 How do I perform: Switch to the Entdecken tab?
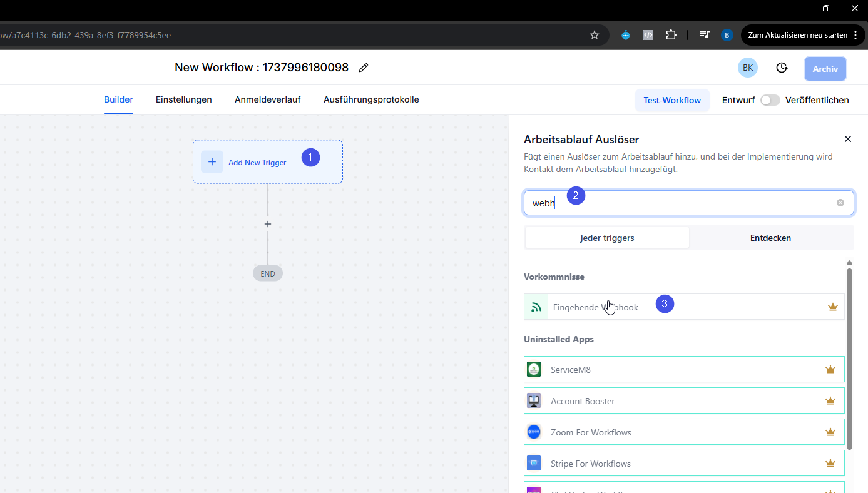pyautogui.click(x=770, y=238)
